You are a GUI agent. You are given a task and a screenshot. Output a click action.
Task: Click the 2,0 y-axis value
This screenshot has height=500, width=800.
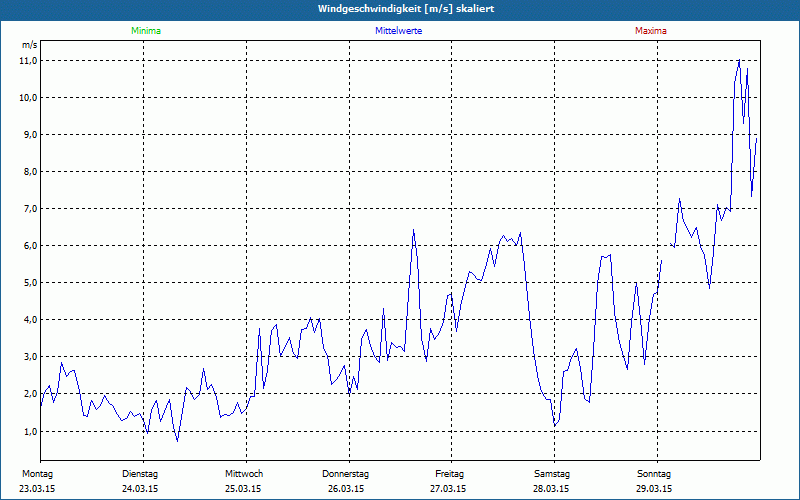click(x=30, y=393)
